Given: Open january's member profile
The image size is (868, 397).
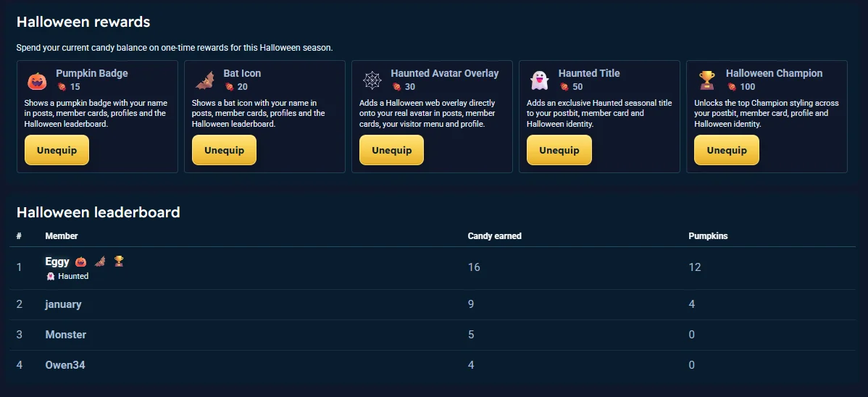Looking at the screenshot, I should (63, 304).
